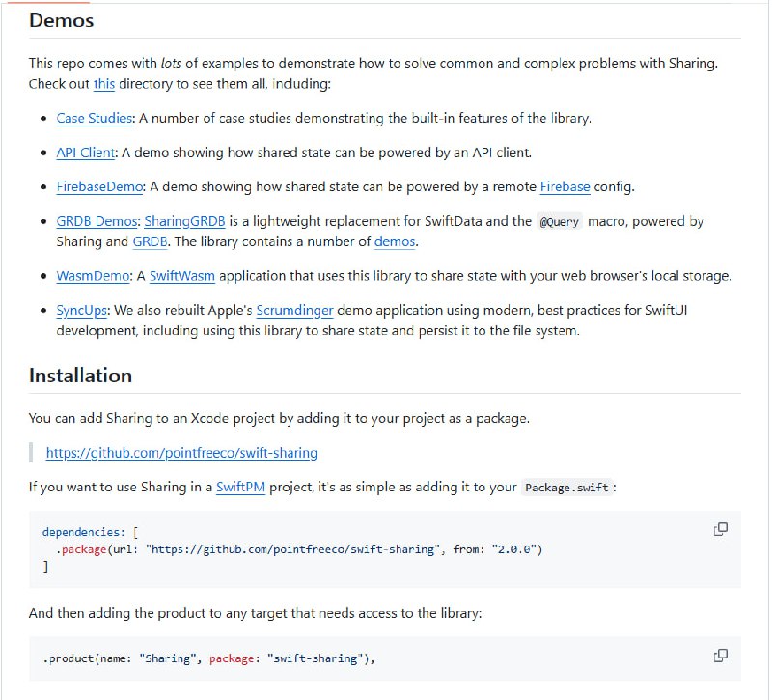Open the 'this' directory link
The width and height of the screenshot is (772, 700).
104,84
